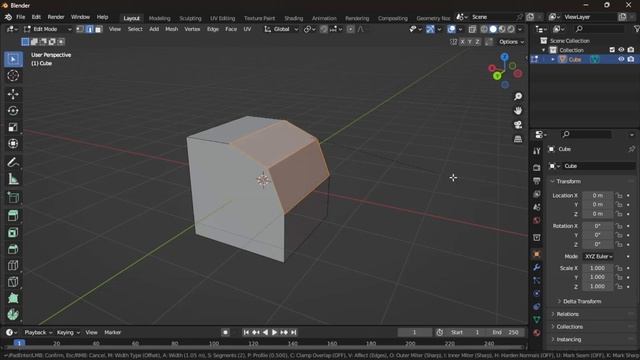Image resolution: width=640 pixels, height=360 pixels.
Task: Select the Move tool
Action: 13,94
